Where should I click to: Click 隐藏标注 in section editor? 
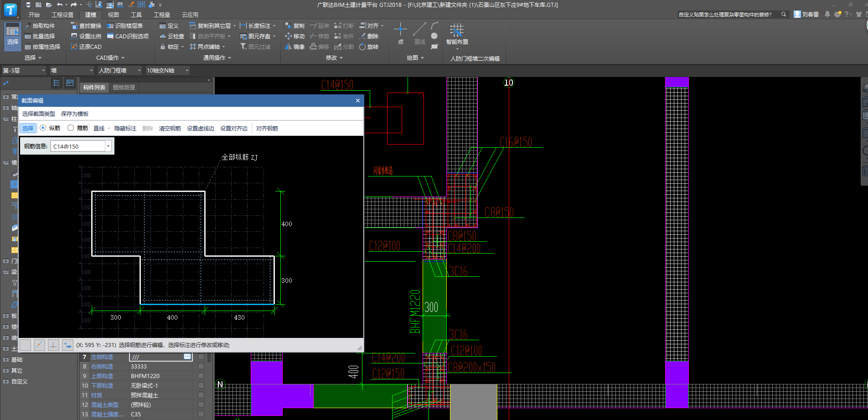click(125, 129)
